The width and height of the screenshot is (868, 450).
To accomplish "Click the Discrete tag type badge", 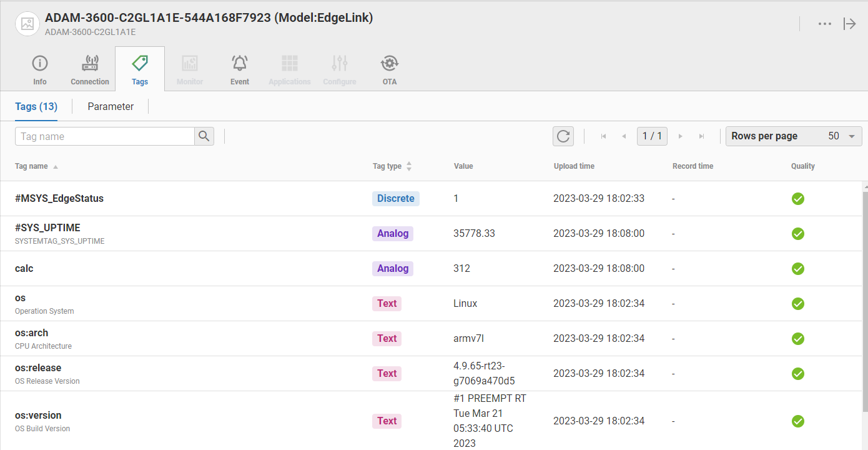I will [396, 199].
